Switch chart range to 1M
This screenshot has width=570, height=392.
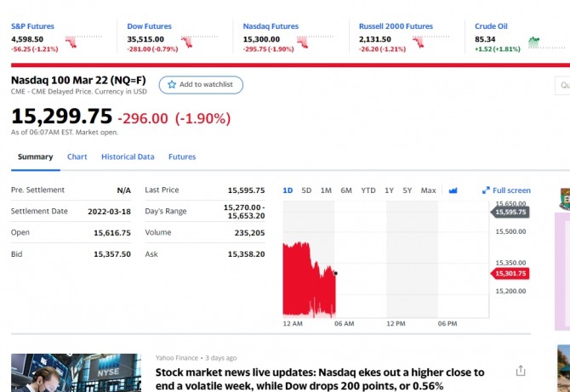point(326,190)
